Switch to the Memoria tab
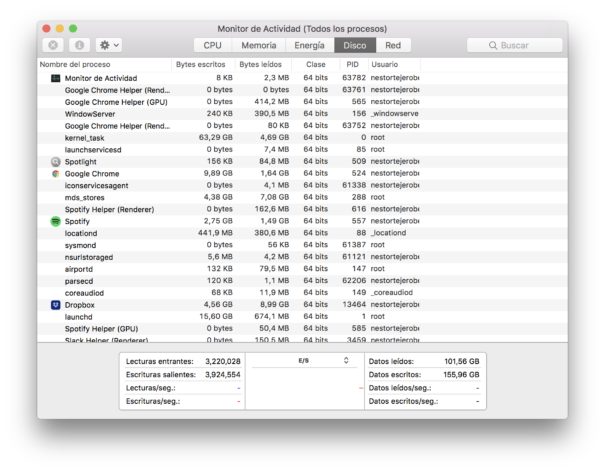 tap(258, 45)
